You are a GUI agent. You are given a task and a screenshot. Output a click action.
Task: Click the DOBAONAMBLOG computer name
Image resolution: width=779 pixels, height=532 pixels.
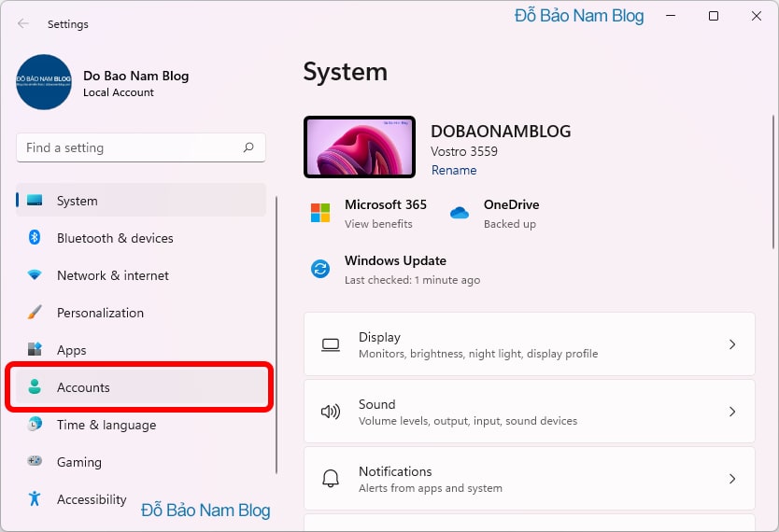pyautogui.click(x=501, y=131)
